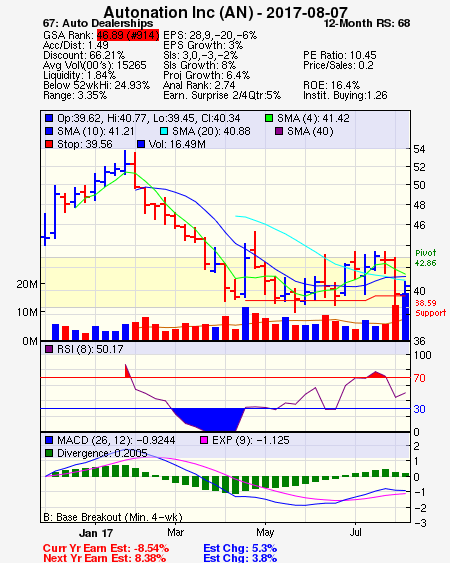Click the last blue volume bar at right edge
The width and height of the screenshot is (450, 563).
tap(405, 317)
